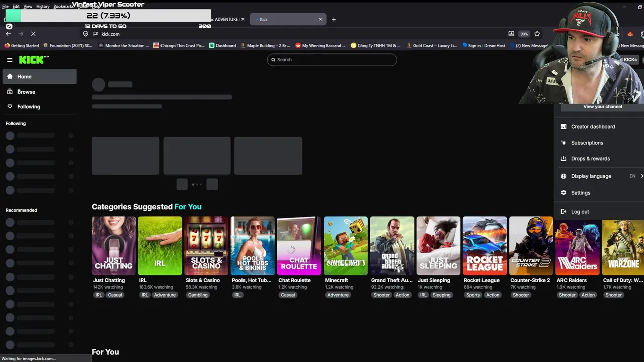This screenshot has height=362, width=644.
Task: Open My Winning Baccarat bookmark
Action: tap(320, 46)
